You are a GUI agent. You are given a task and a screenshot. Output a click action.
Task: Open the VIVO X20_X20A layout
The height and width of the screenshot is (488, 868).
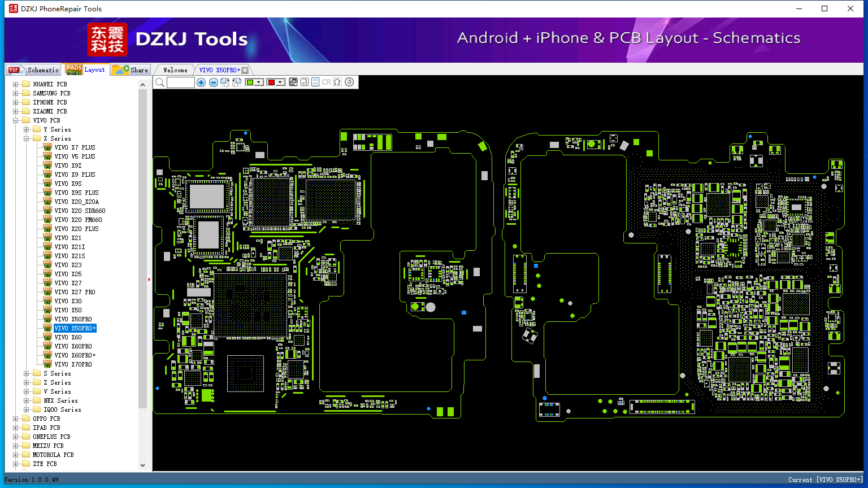coord(76,202)
